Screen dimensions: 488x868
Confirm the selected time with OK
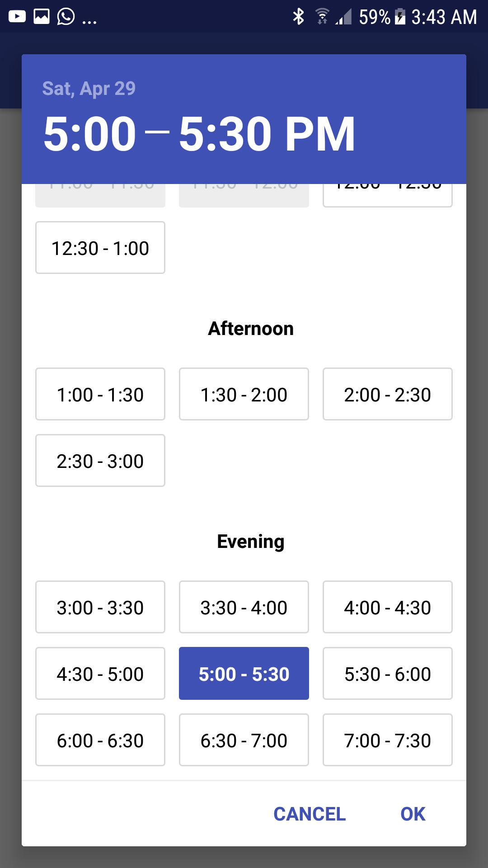point(413,814)
